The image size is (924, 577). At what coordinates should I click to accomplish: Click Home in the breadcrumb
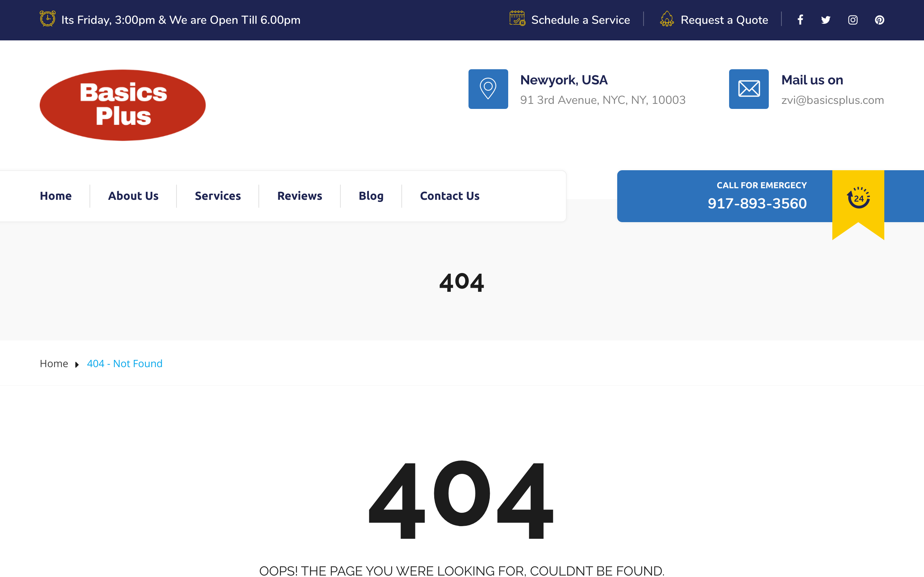(54, 364)
